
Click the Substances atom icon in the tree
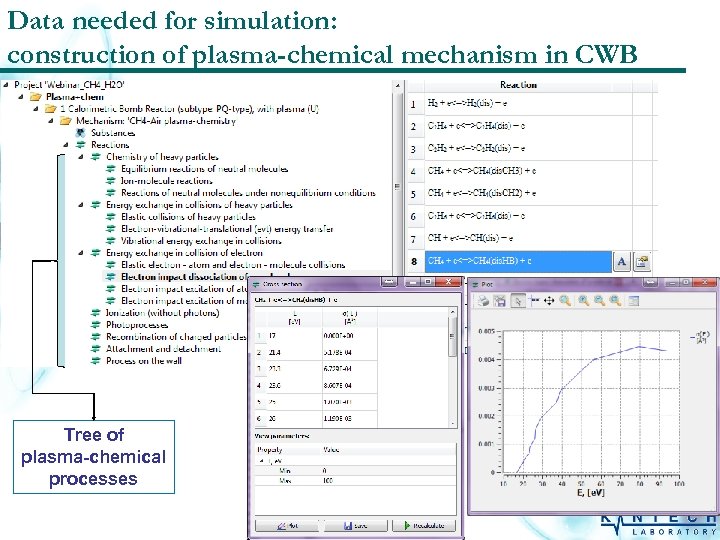(x=80, y=133)
